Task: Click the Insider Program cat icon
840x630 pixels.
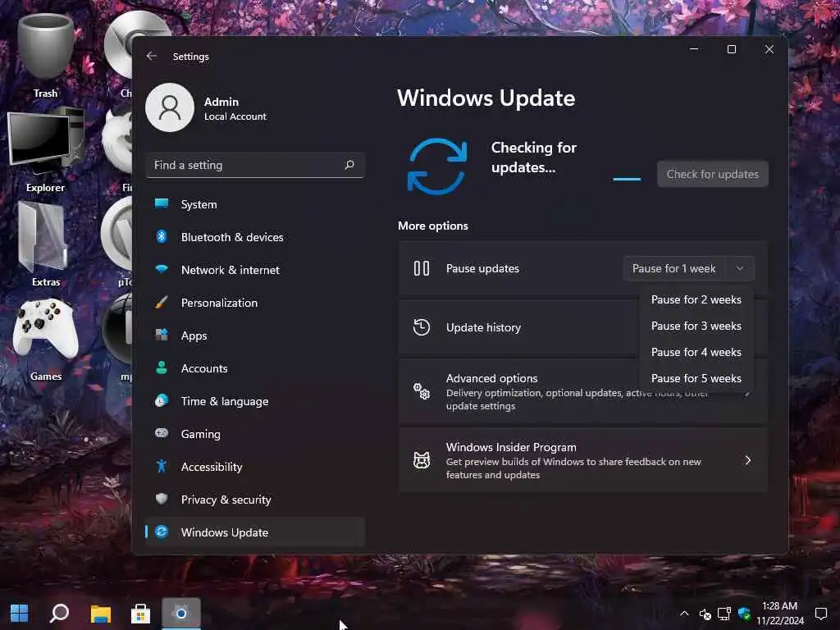Action: coord(422,460)
